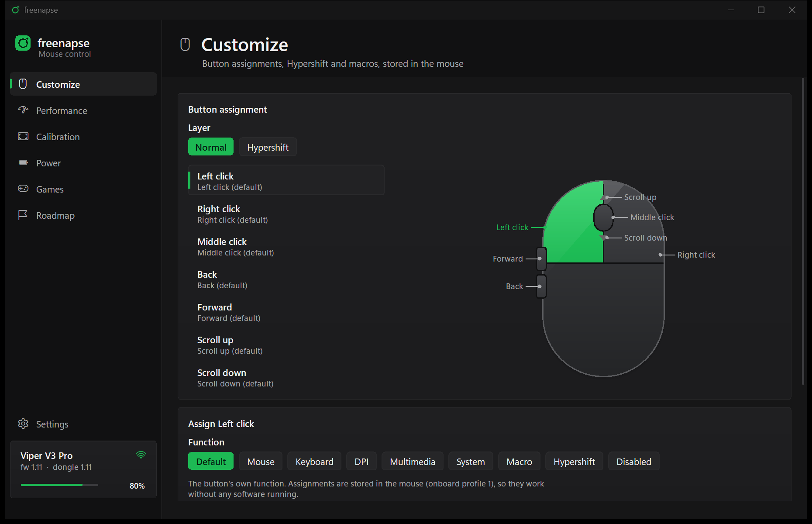Image resolution: width=812 pixels, height=524 pixels.
Task: Click the Roadmap flag icon
Action: (x=23, y=215)
